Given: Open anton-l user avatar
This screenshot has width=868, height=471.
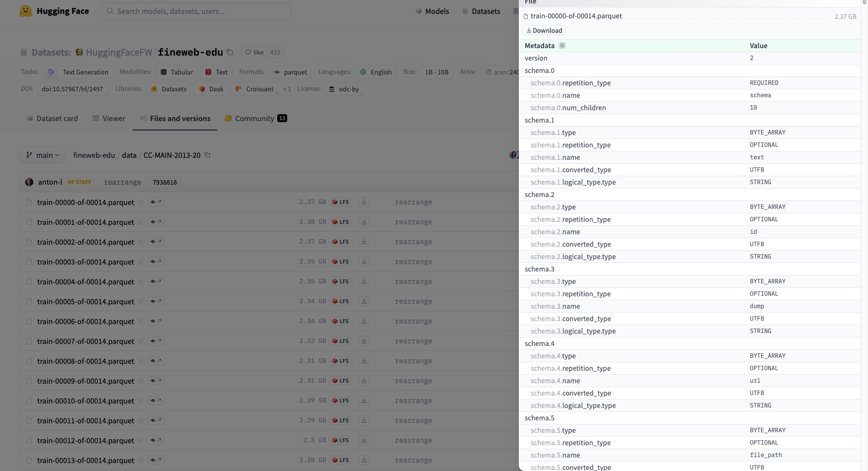Looking at the screenshot, I should 29,182.
